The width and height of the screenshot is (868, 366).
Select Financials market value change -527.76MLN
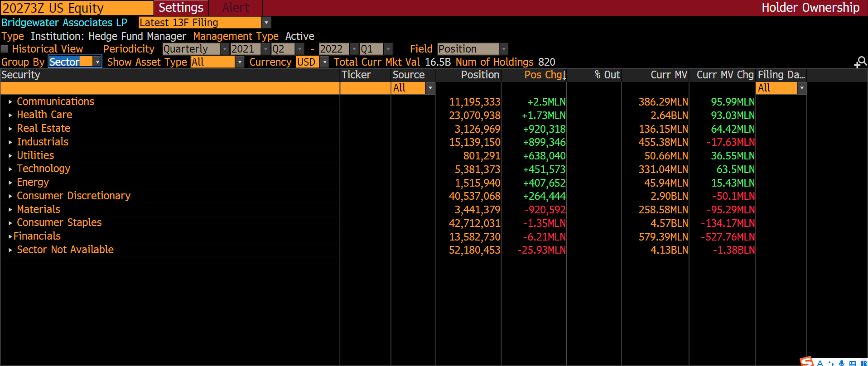[x=728, y=237]
